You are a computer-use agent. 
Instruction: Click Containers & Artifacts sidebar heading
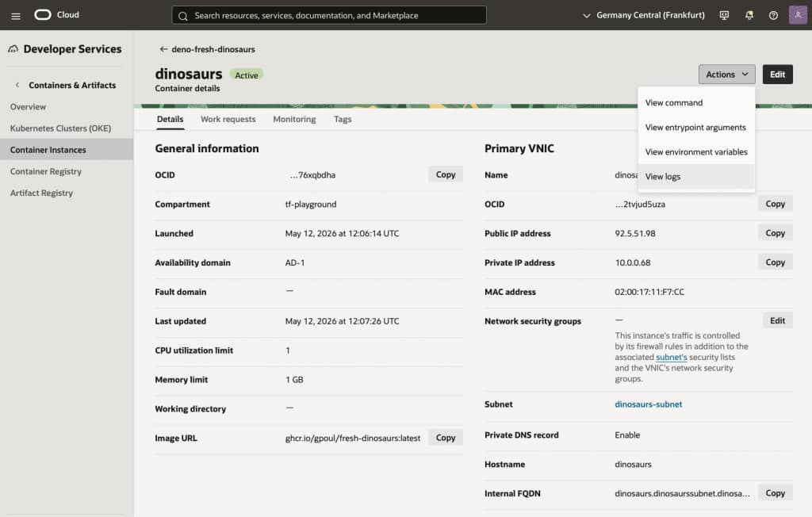coord(72,85)
